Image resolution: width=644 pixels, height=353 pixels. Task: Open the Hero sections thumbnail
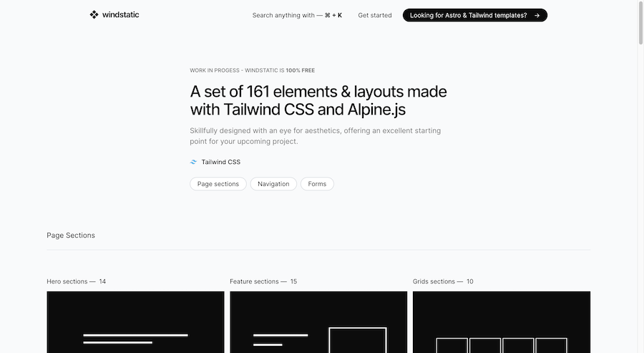tap(135, 322)
